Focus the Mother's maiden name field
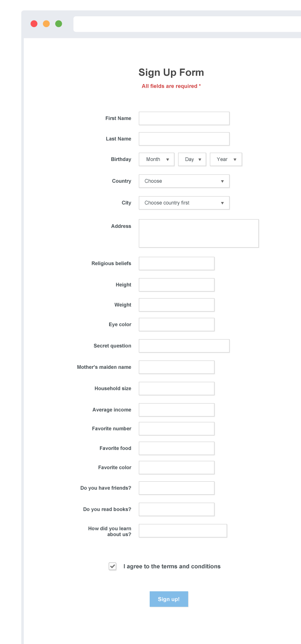The width and height of the screenshot is (301, 644). point(176,367)
